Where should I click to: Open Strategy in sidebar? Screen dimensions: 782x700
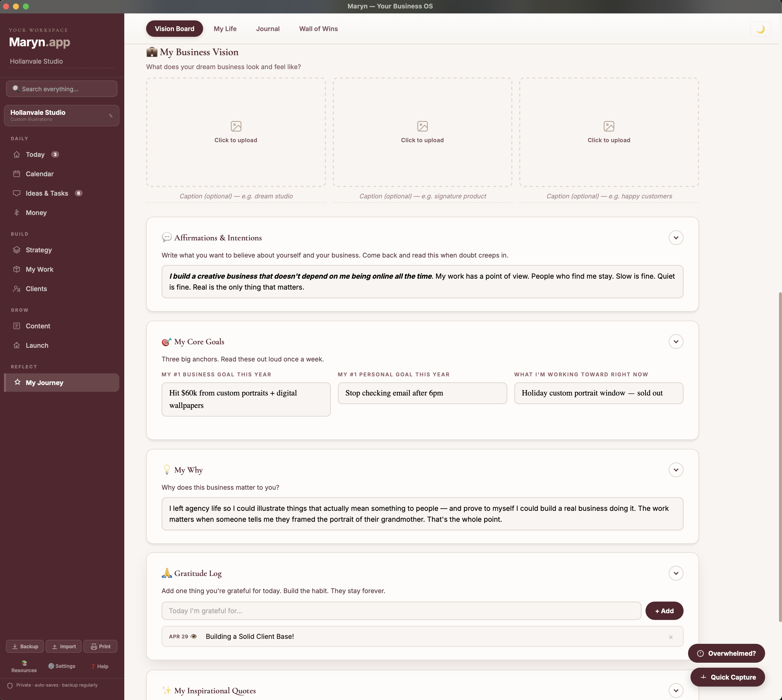coord(39,250)
